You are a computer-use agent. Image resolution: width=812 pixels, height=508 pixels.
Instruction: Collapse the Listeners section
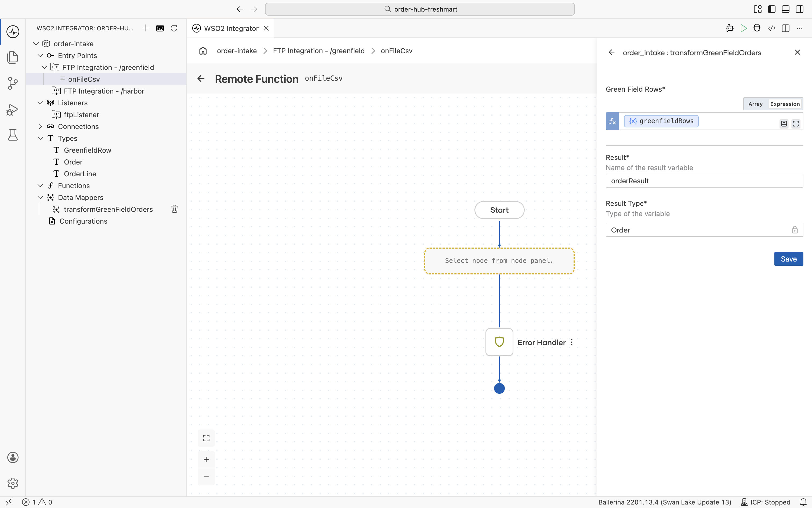click(x=40, y=103)
